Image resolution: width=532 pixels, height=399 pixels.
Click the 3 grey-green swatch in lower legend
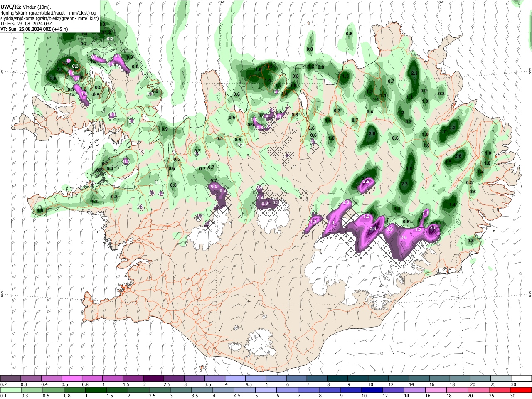click(x=180, y=390)
